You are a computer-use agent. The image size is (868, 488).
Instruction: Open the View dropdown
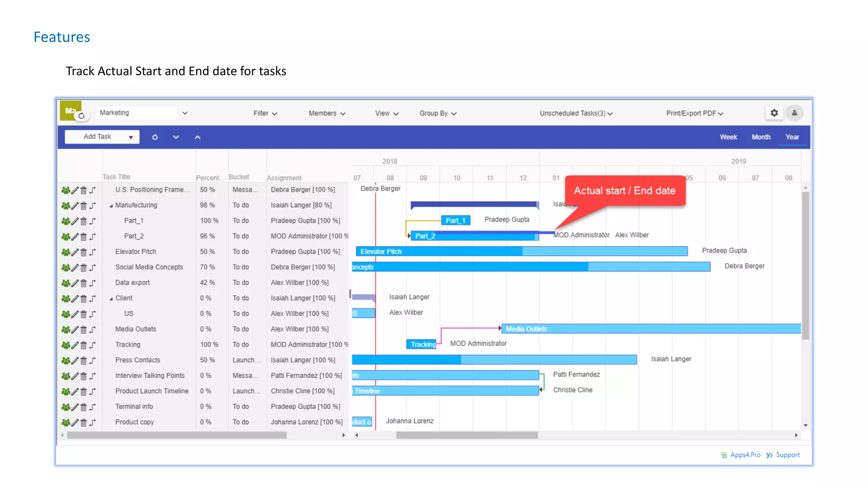[387, 114]
